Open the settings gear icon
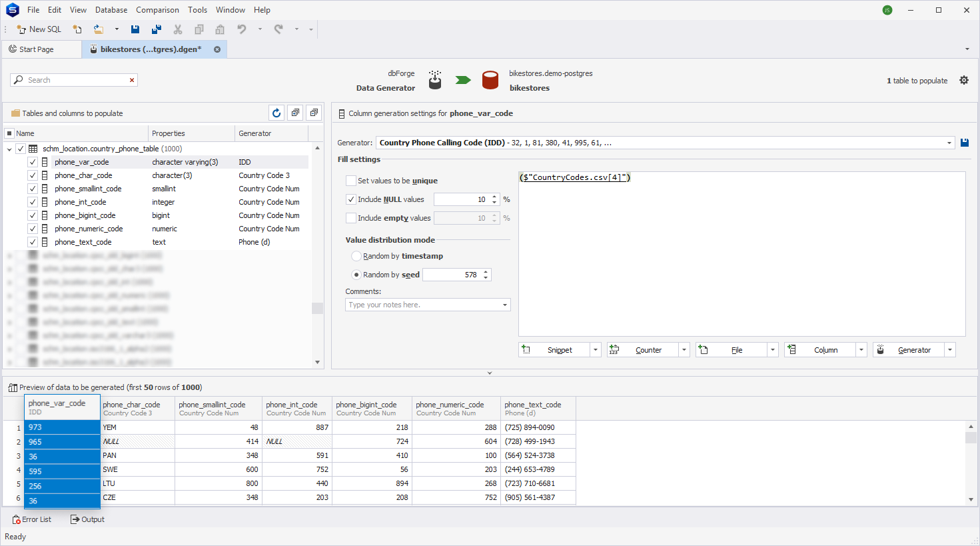Image resolution: width=980 pixels, height=546 pixels. pyautogui.click(x=964, y=80)
